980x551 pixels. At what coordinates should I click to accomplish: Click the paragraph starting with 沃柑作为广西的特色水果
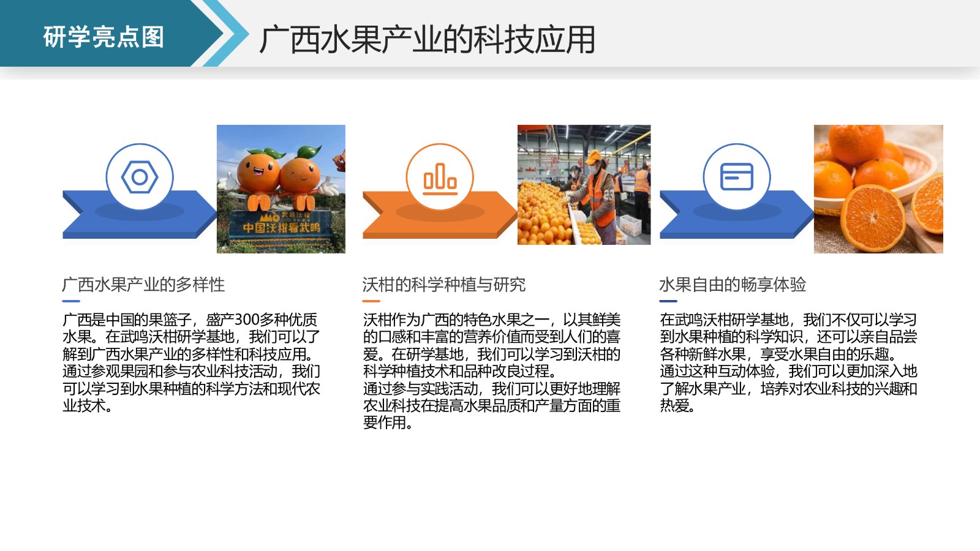(x=491, y=371)
